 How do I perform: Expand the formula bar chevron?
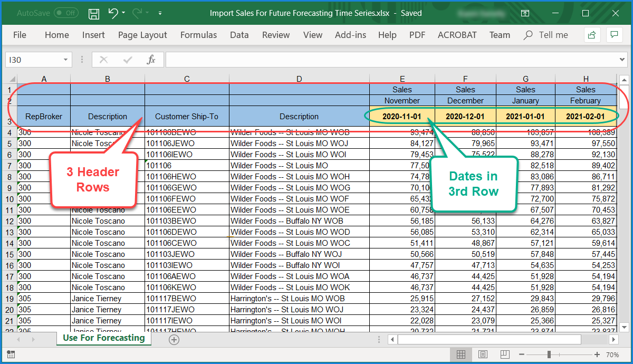click(621, 60)
